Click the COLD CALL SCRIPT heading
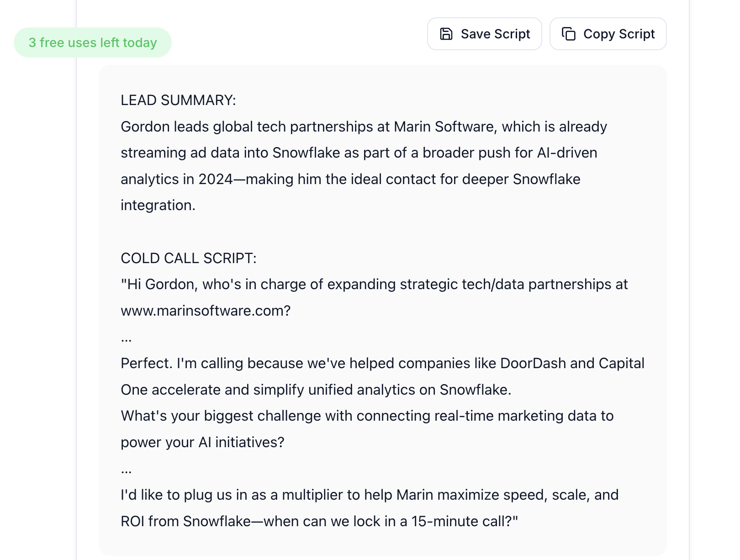 (x=188, y=258)
